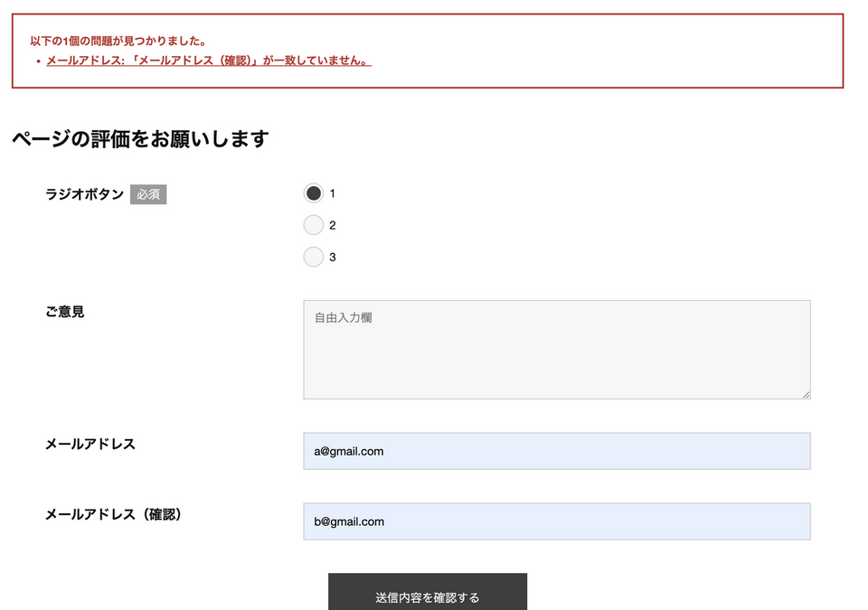Click the メールアドレス field containing a@gmail.com
Image resolution: width=868 pixels, height=610 pixels.
click(556, 451)
